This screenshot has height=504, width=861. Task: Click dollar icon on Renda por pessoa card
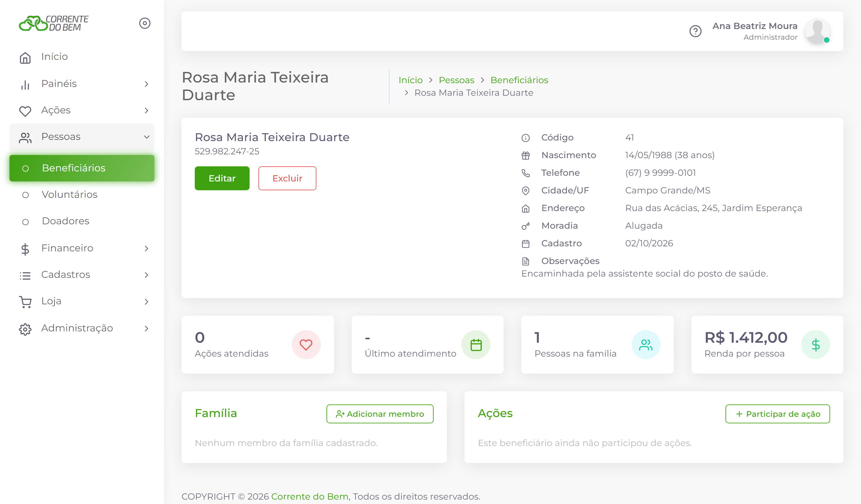[x=816, y=345]
